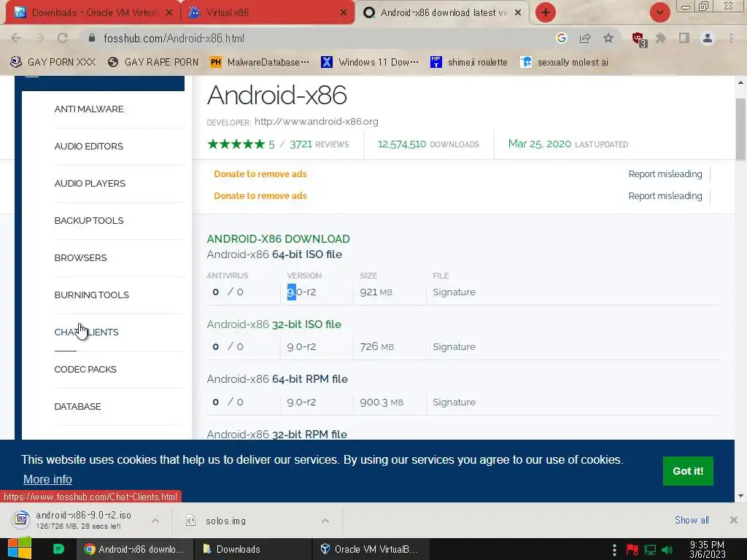
Task: Expand the android-x86-9.0-r2.iso download options chevron
Action: point(155,521)
